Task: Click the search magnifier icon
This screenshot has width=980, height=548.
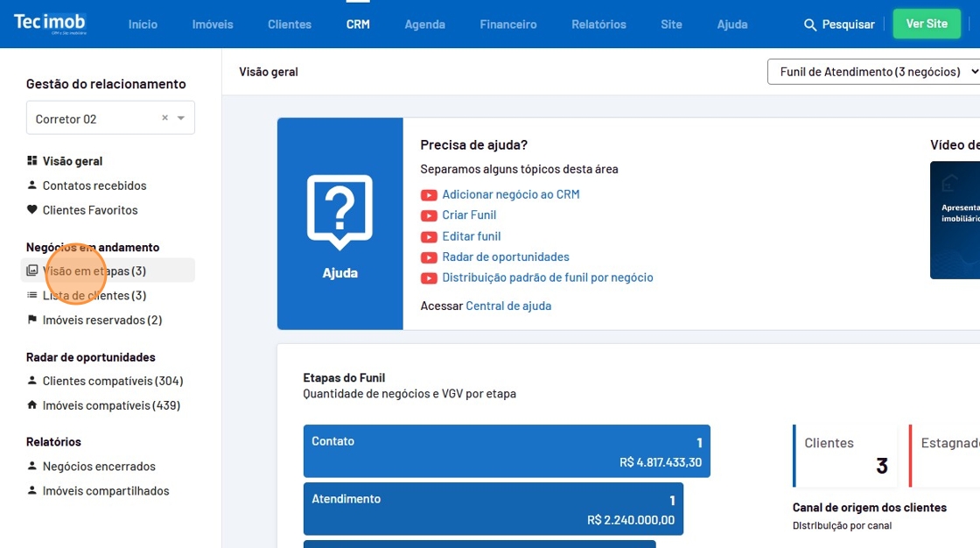Action: [x=810, y=25]
